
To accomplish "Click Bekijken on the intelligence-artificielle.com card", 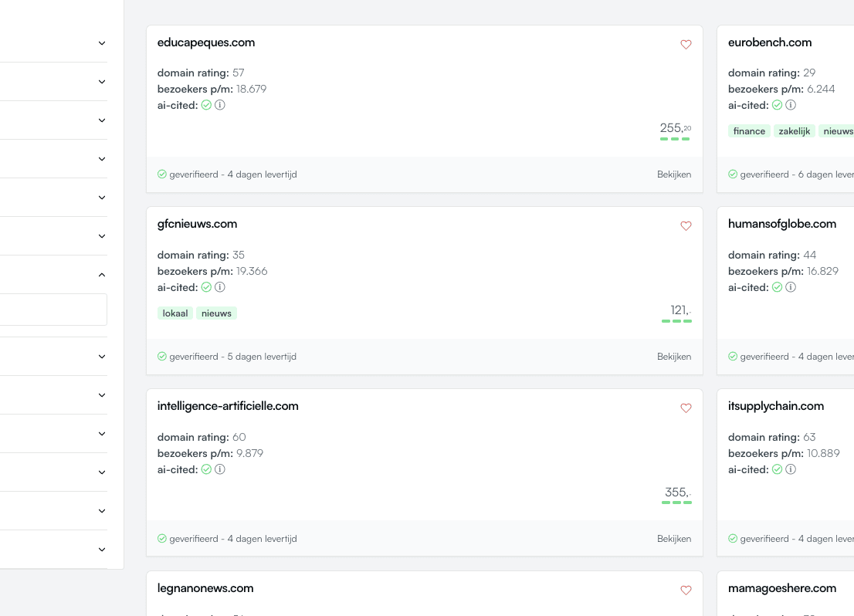I will (x=673, y=539).
